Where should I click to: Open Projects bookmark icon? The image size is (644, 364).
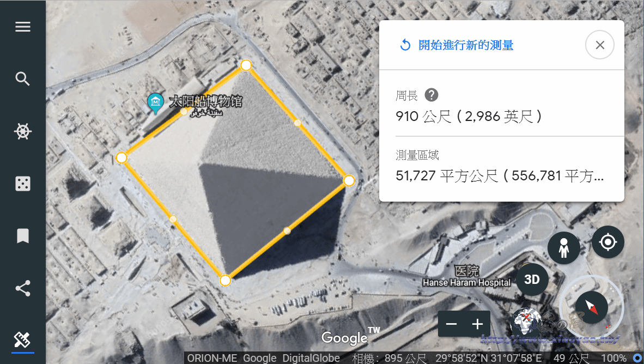click(22, 236)
